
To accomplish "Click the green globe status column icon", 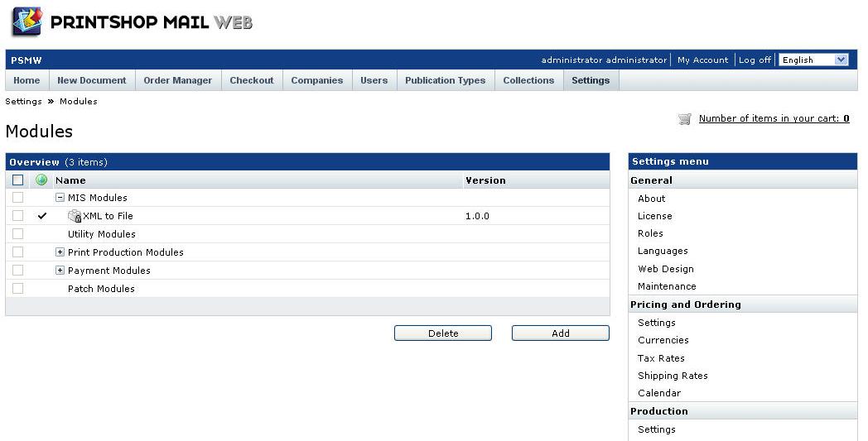I will 41,180.
